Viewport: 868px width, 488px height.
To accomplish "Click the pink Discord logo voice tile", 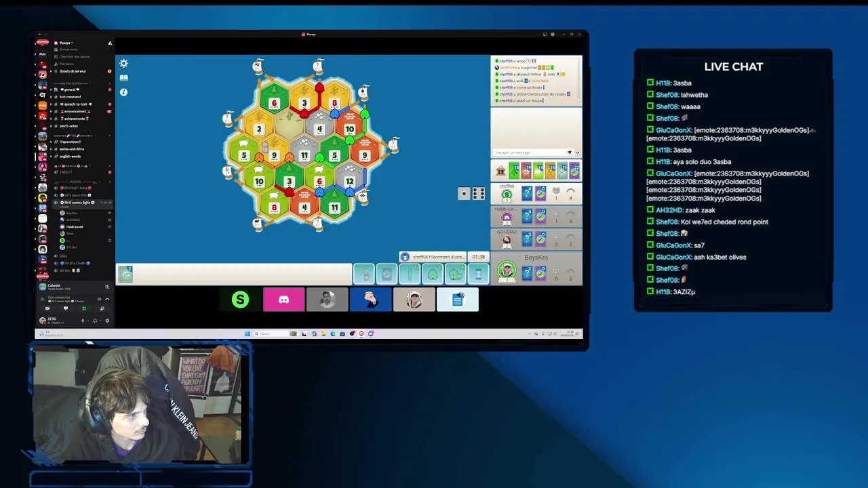I will (283, 299).
